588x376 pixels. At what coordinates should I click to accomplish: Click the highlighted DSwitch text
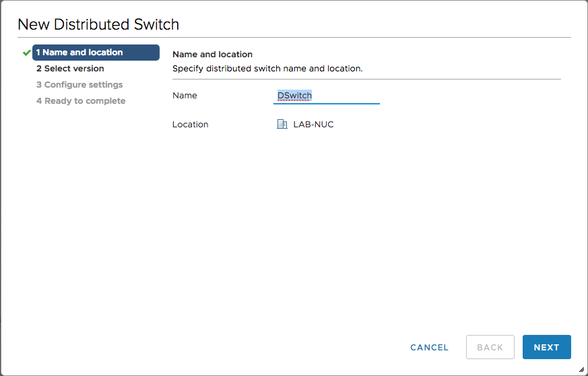pos(294,95)
